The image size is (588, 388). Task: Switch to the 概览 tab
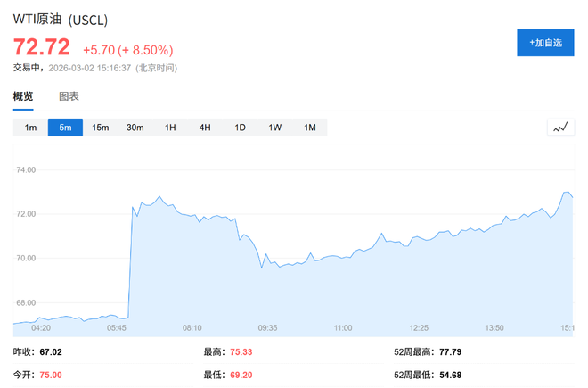point(23,96)
